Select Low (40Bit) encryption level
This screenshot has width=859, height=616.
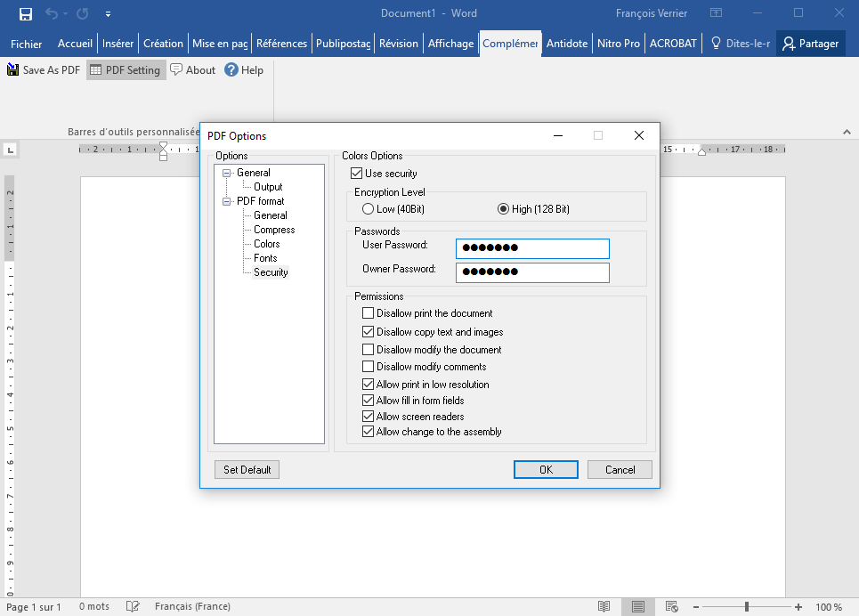coord(369,209)
